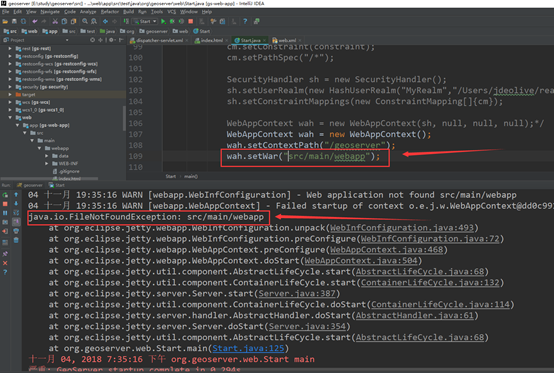Click the Debug bug toolbar icon
This screenshot has width=554, height=373.
pyautogui.click(x=172, y=22)
